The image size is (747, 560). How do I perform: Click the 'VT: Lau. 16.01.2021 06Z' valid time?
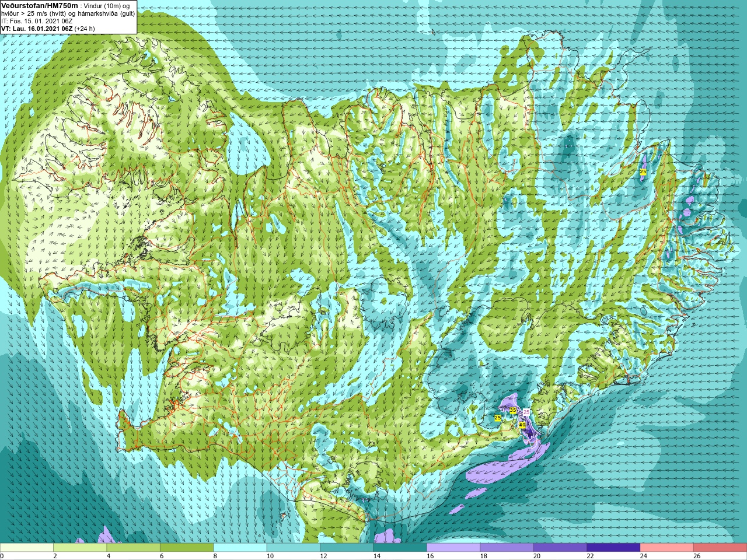[37, 28]
